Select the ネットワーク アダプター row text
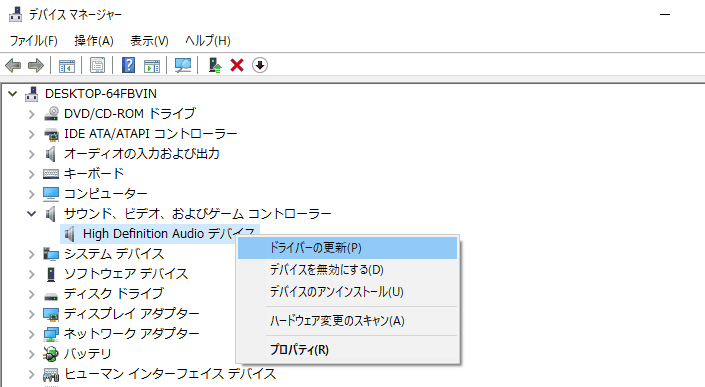The image size is (705, 387). tap(131, 334)
